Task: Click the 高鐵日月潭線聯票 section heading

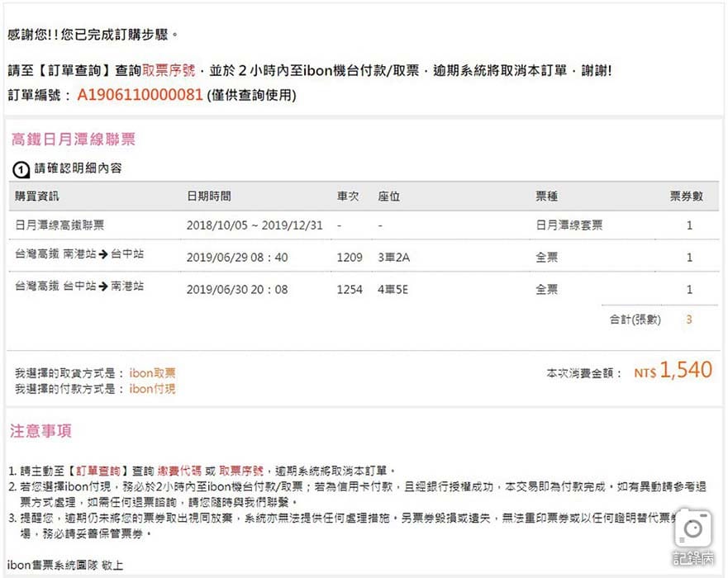Action: (x=74, y=139)
